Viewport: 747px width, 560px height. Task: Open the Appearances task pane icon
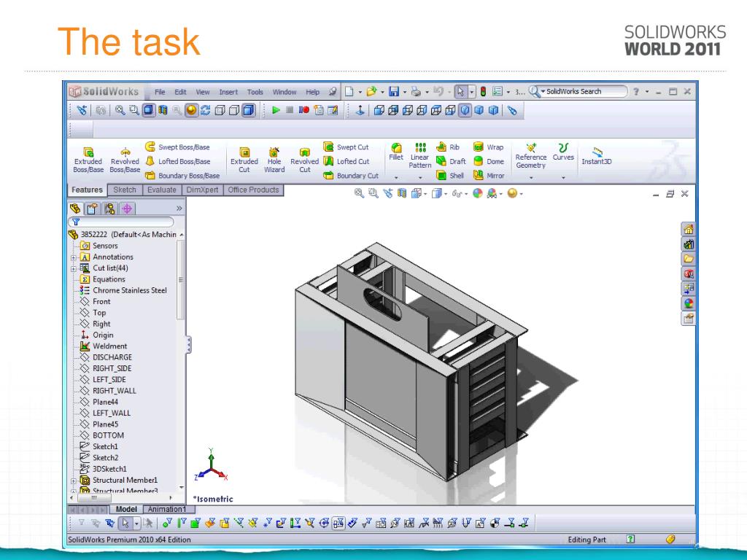[x=689, y=303]
